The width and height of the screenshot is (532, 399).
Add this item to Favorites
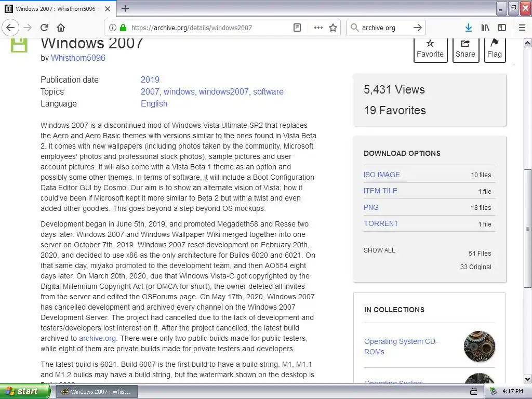coord(430,50)
